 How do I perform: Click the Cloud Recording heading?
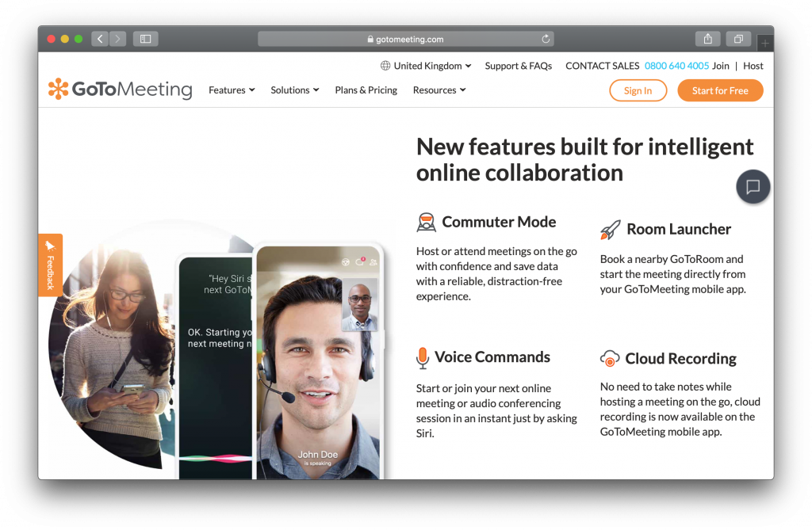(x=681, y=359)
